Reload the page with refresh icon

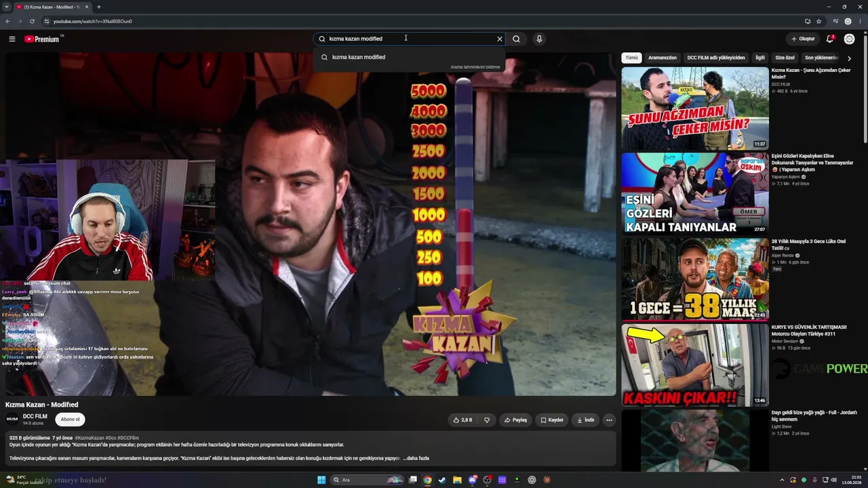coord(32,21)
